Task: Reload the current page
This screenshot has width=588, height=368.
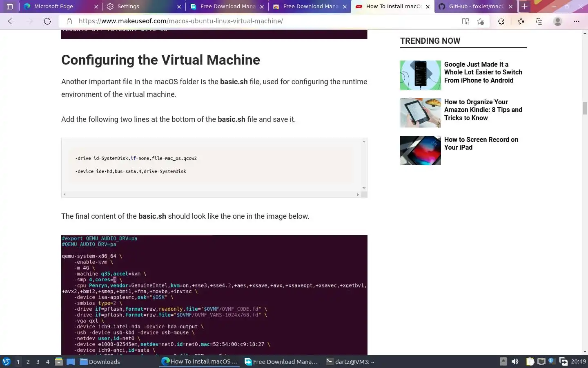Action: coord(47,21)
